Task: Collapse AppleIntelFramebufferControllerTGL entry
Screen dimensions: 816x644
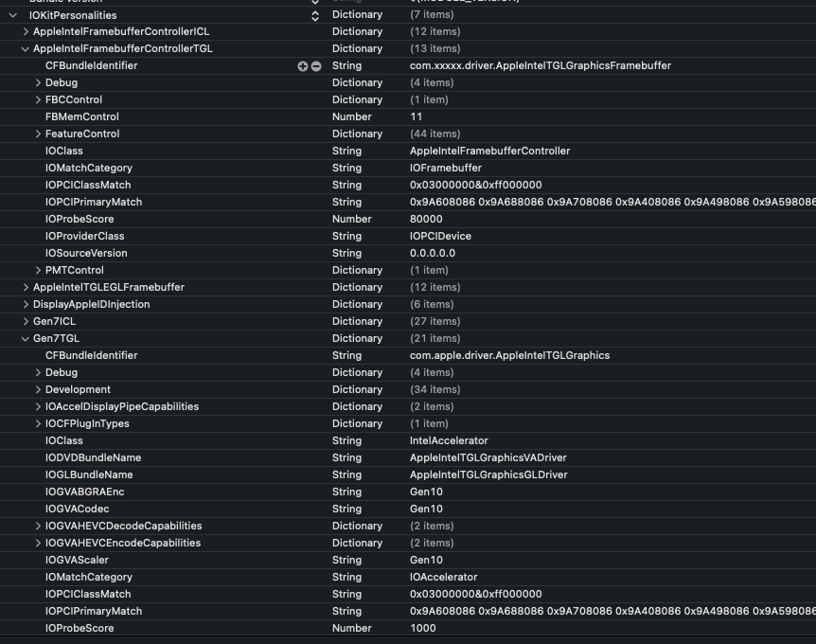Action: point(25,49)
